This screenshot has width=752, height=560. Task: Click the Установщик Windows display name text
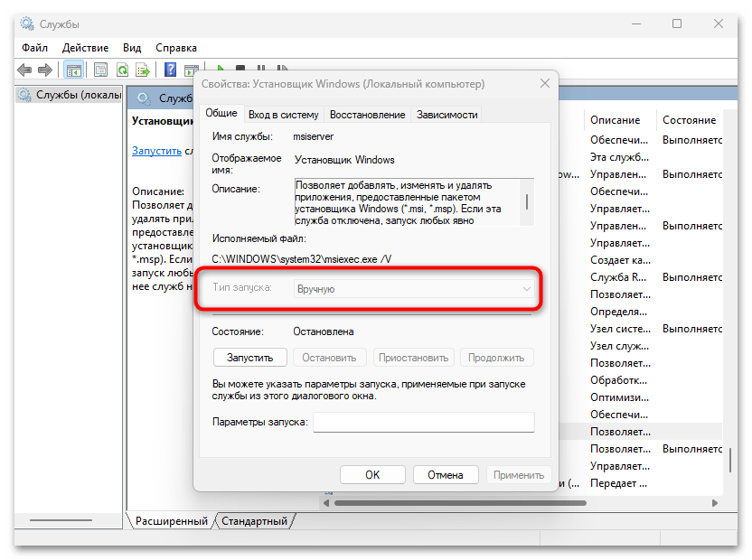(344, 160)
